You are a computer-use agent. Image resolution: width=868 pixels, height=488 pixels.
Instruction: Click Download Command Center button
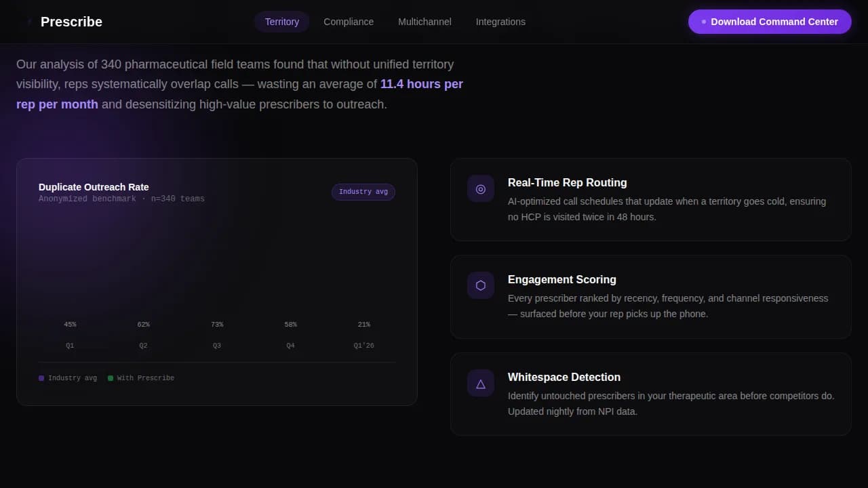point(770,22)
